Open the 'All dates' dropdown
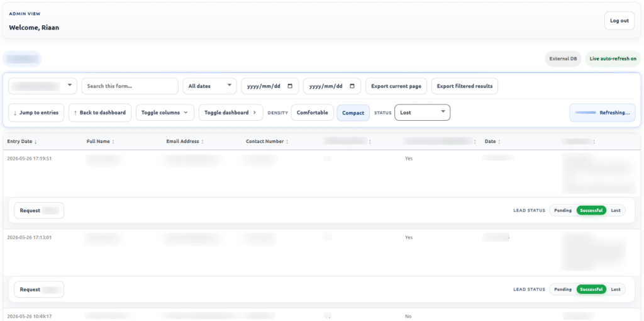 (209, 86)
